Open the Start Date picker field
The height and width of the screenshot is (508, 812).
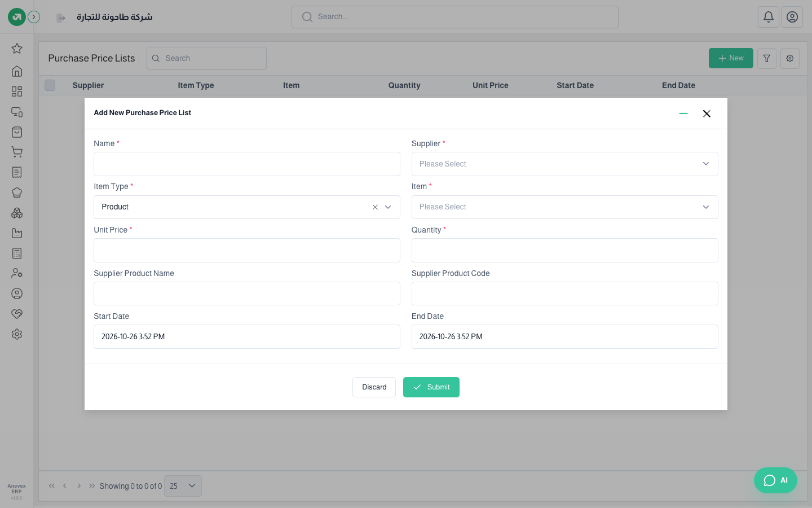[247, 336]
